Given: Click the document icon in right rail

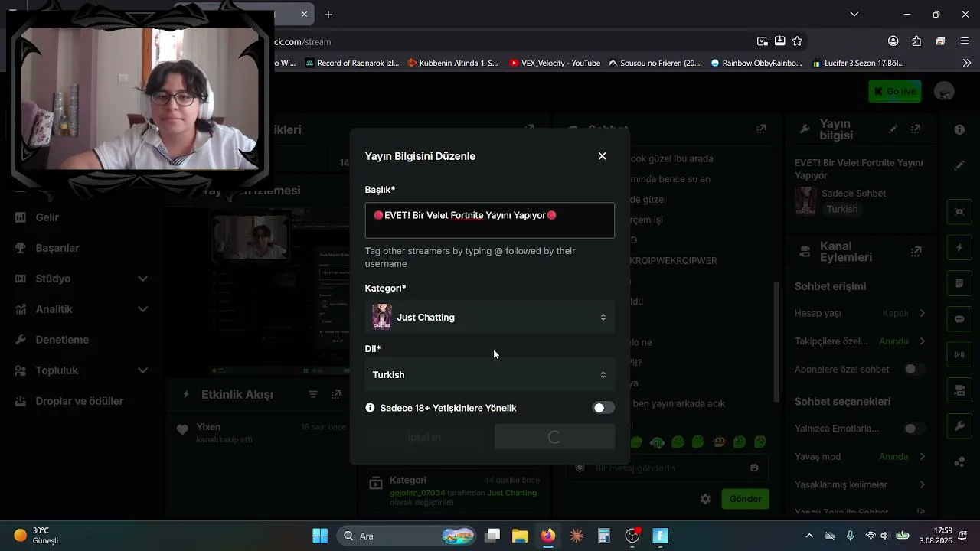Looking at the screenshot, I should tap(959, 283).
